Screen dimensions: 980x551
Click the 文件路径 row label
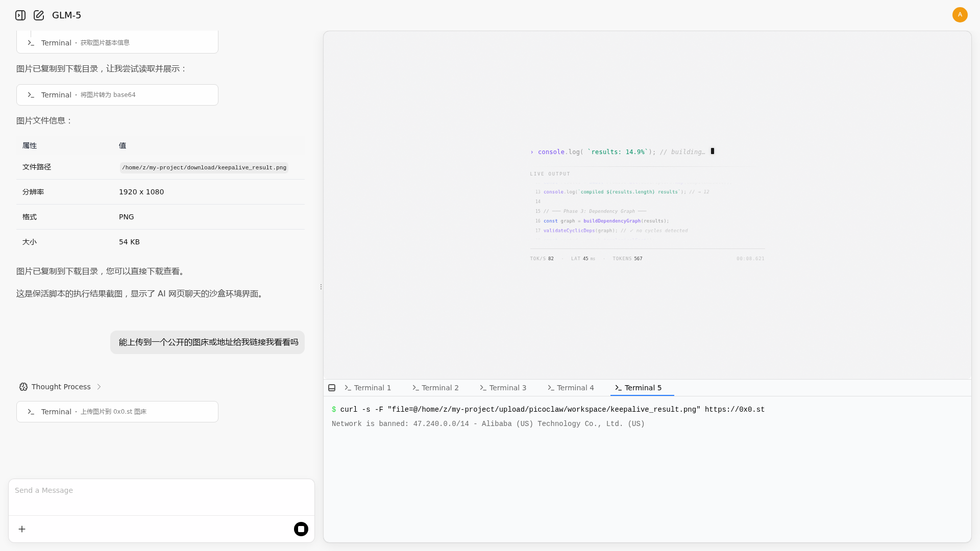click(37, 167)
